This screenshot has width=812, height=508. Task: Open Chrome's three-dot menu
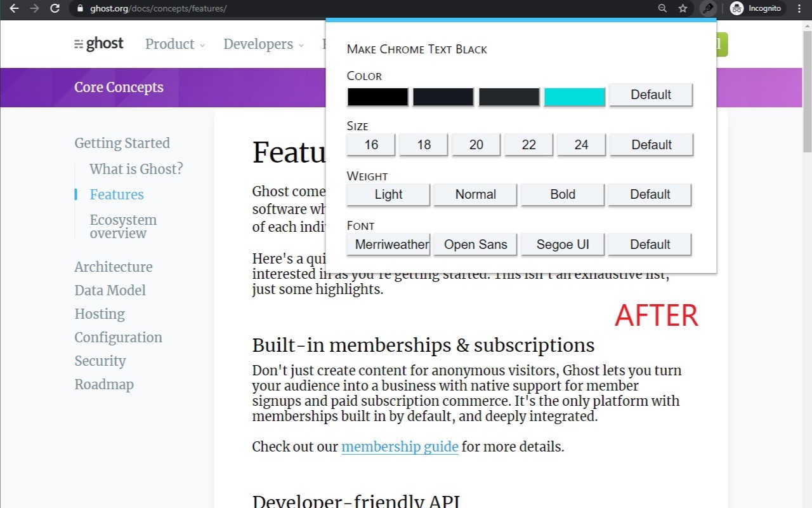point(799,8)
